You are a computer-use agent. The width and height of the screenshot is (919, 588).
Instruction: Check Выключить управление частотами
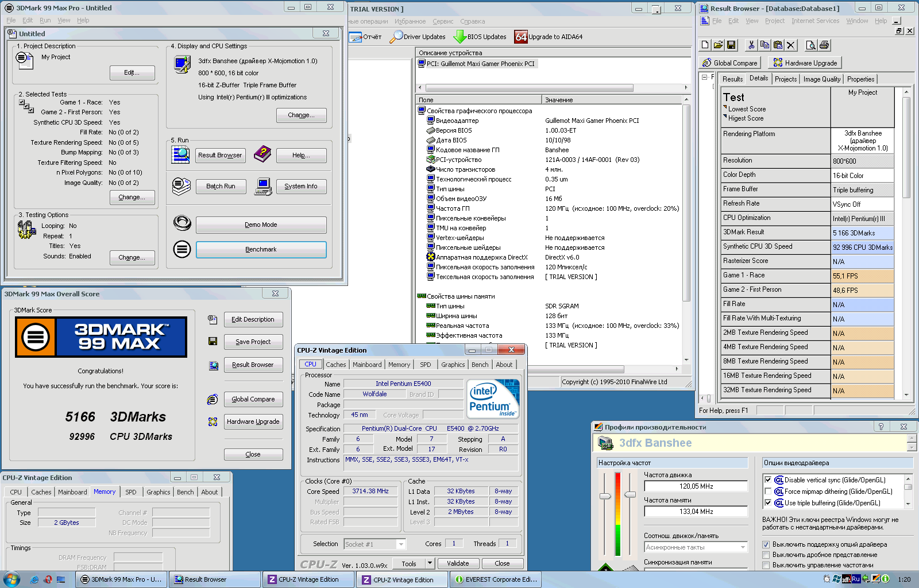click(x=766, y=565)
